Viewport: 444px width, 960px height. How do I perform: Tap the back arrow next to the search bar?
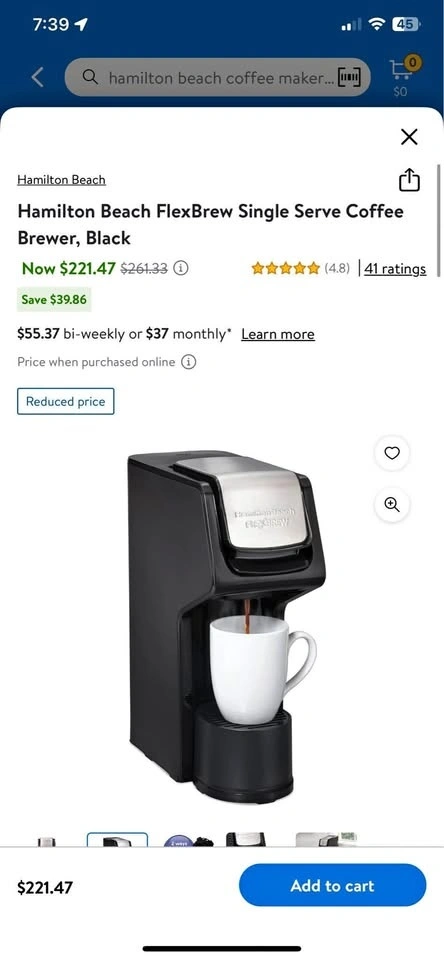click(x=37, y=77)
